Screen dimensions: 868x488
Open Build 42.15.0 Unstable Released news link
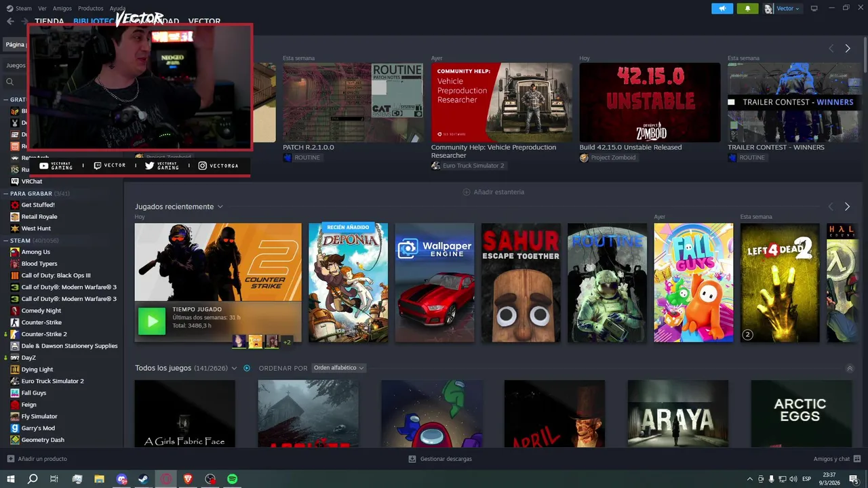pos(631,147)
